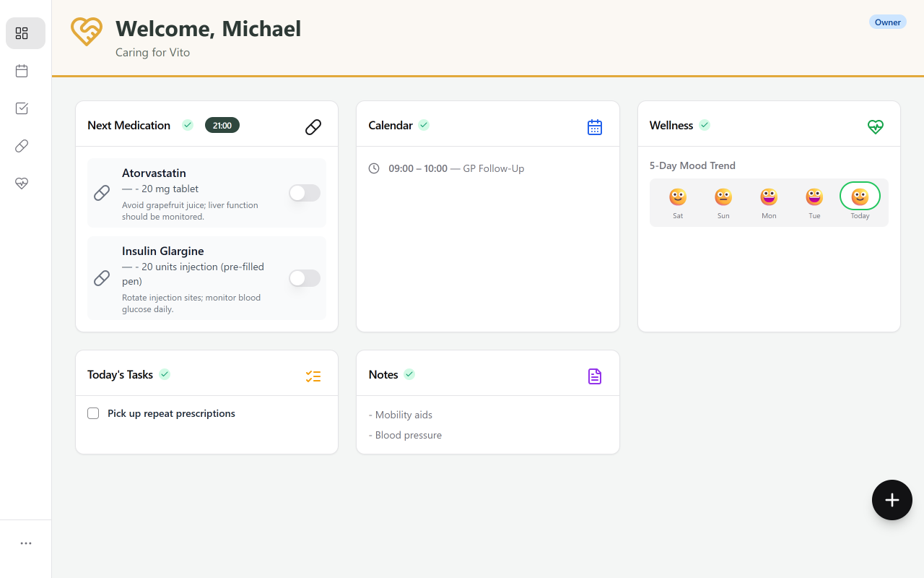Open the calendar icon in sidebar
Screen dimensions: 924x578
[x=22, y=71]
